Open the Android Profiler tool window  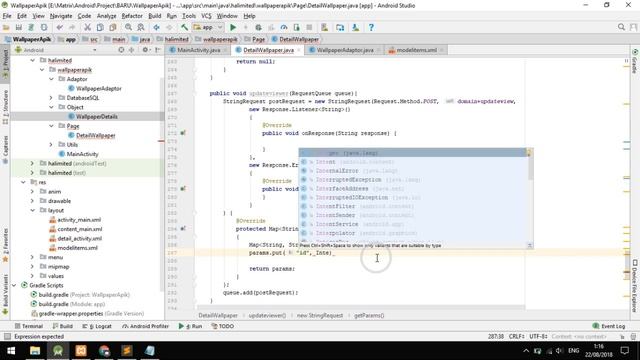(x=146, y=326)
